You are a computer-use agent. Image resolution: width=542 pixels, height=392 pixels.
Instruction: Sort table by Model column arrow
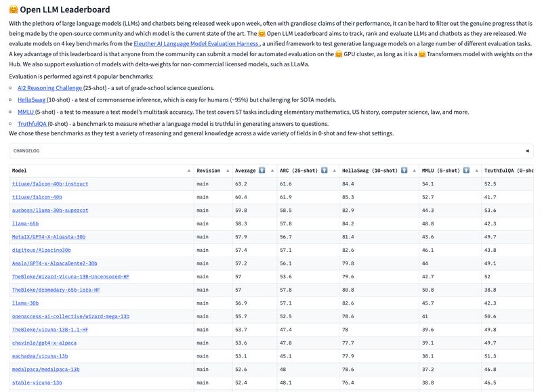(x=189, y=171)
